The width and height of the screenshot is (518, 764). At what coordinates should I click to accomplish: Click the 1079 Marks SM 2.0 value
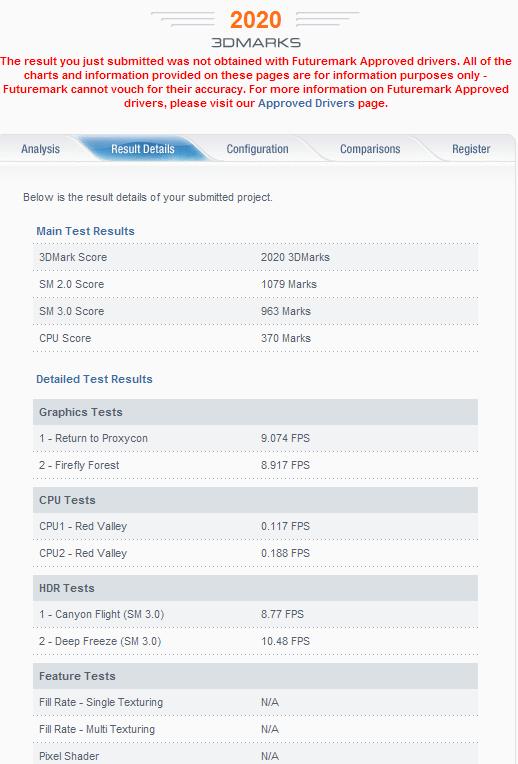288,284
